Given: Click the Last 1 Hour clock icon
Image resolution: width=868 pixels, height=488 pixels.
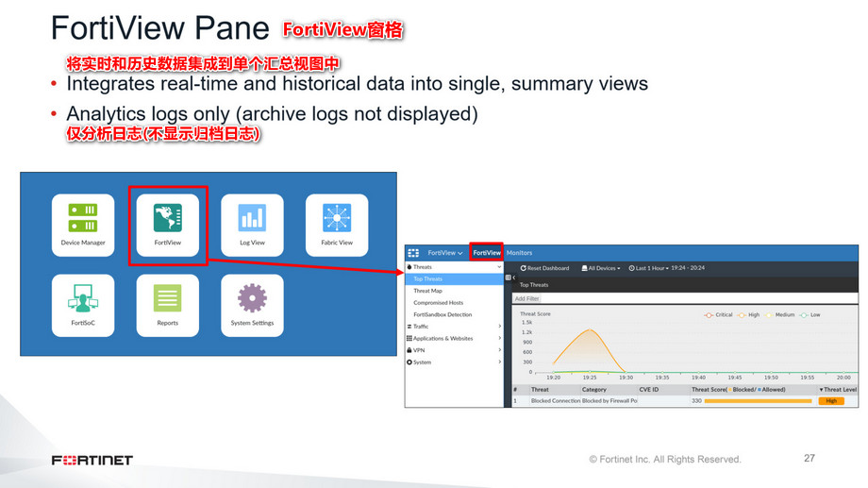Looking at the screenshot, I should pos(631,268).
